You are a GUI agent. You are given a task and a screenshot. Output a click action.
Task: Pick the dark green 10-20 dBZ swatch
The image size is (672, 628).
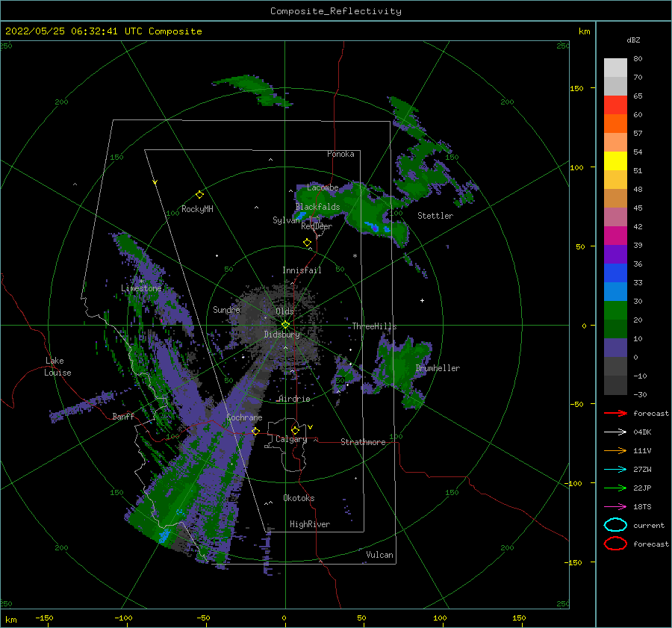615,329
